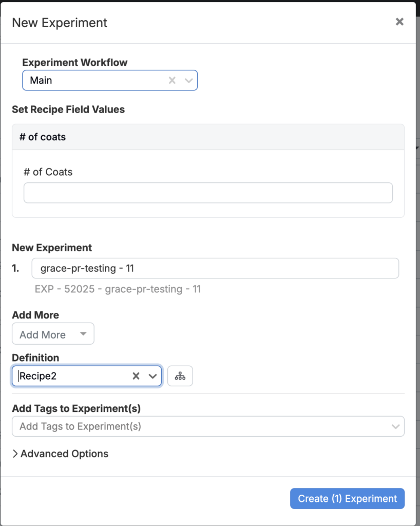
Task: Open the Experiment Workflow dropdown arrow
Action: pos(189,81)
